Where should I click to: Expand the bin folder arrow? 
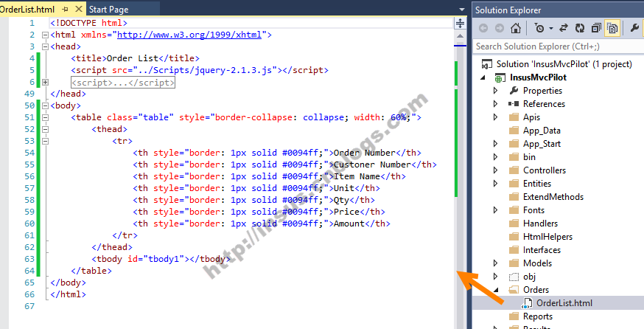(x=496, y=156)
